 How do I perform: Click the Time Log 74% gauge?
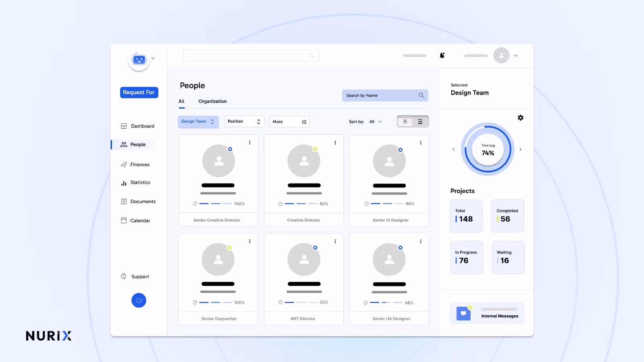coord(488,150)
